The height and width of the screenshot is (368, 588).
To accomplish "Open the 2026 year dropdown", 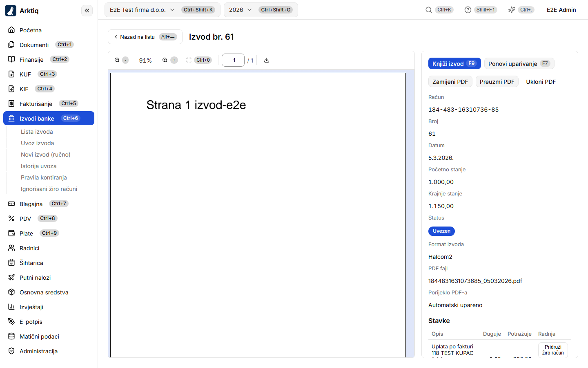I will tap(261, 10).
